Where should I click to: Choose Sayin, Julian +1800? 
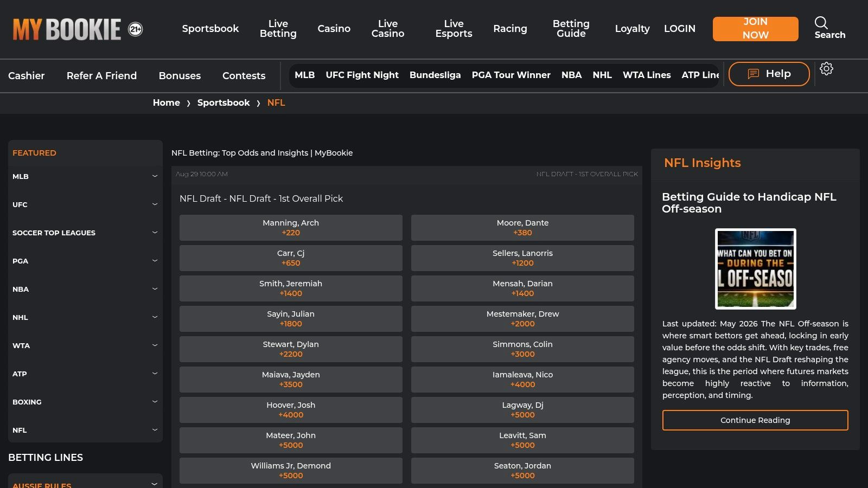291,319
